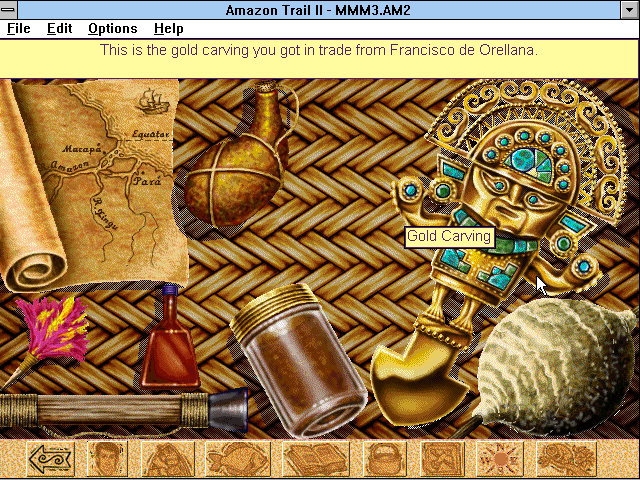Select the small red glass bottle

pyautogui.click(x=170, y=339)
